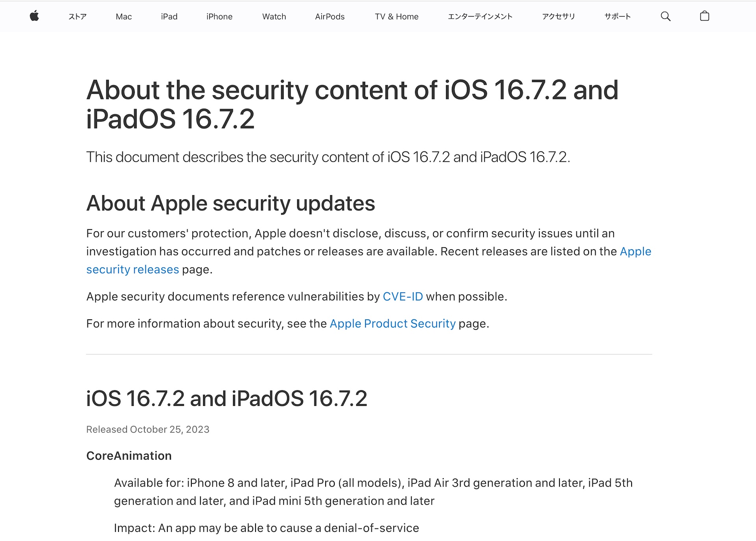Click the Apple logo icon
Image resolution: width=756 pixels, height=541 pixels.
(x=34, y=16)
